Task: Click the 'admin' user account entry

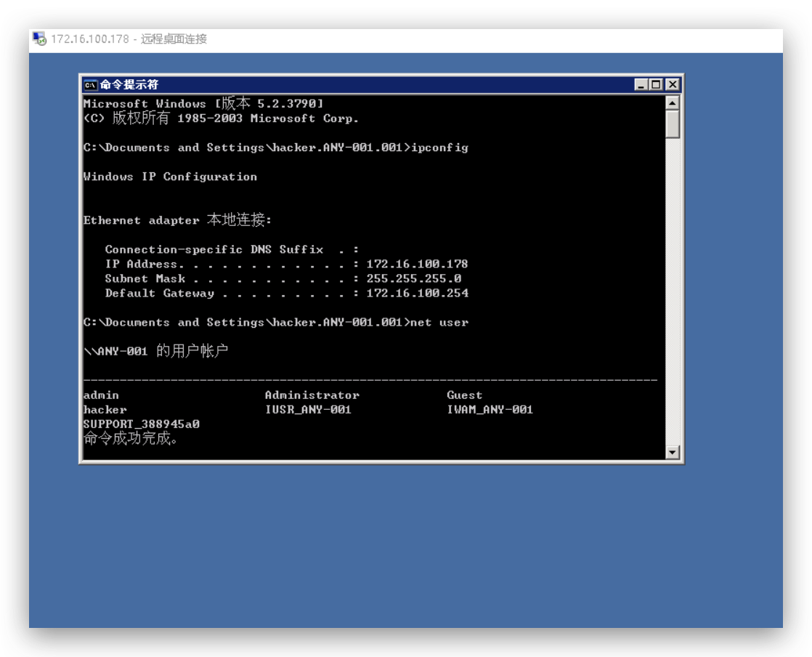Action: (x=102, y=395)
